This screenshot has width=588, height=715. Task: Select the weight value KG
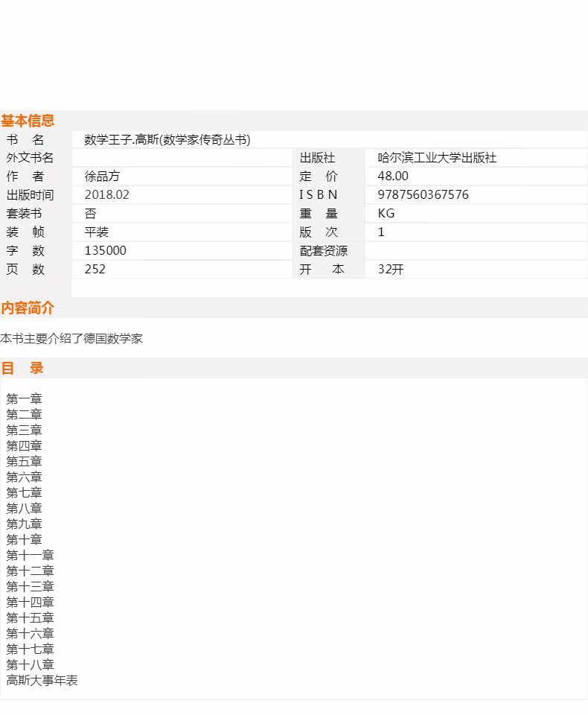pyautogui.click(x=386, y=214)
